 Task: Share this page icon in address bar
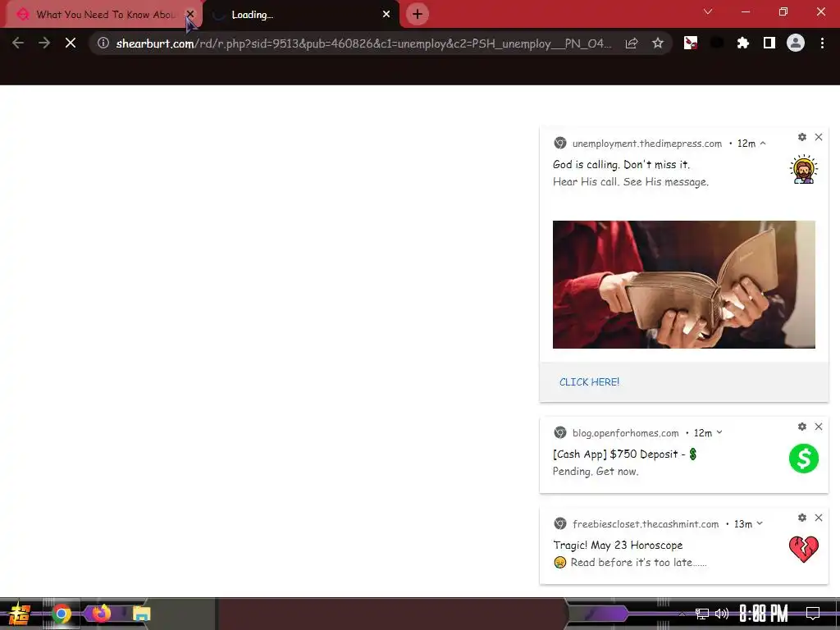click(632, 43)
